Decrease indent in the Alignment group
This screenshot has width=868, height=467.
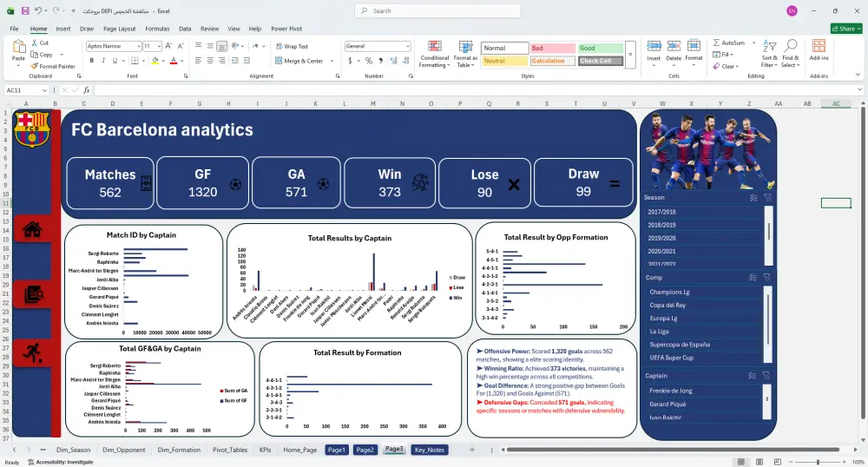tap(234, 60)
